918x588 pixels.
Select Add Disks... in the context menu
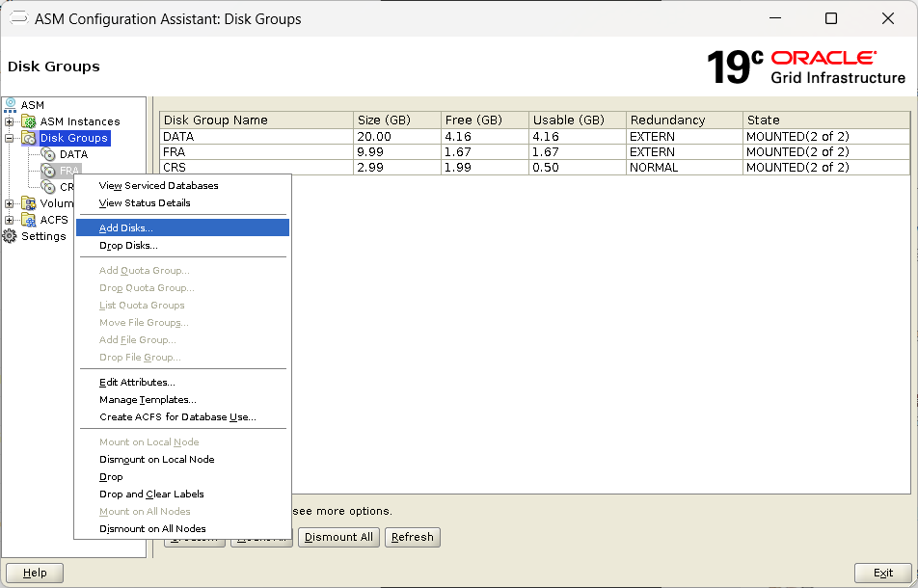click(182, 227)
